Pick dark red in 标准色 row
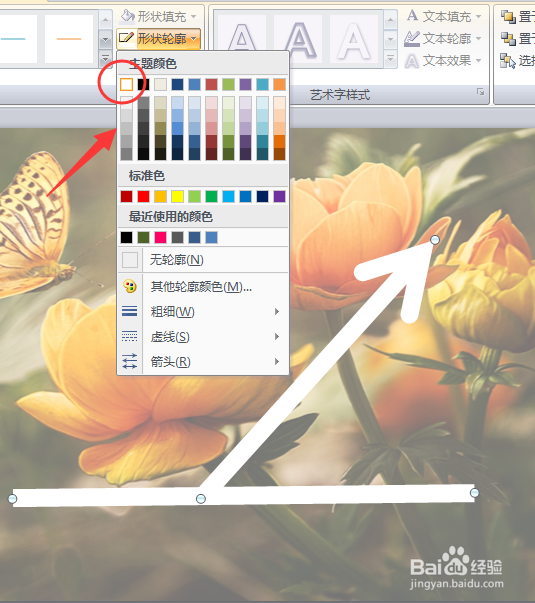 tap(127, 197)
